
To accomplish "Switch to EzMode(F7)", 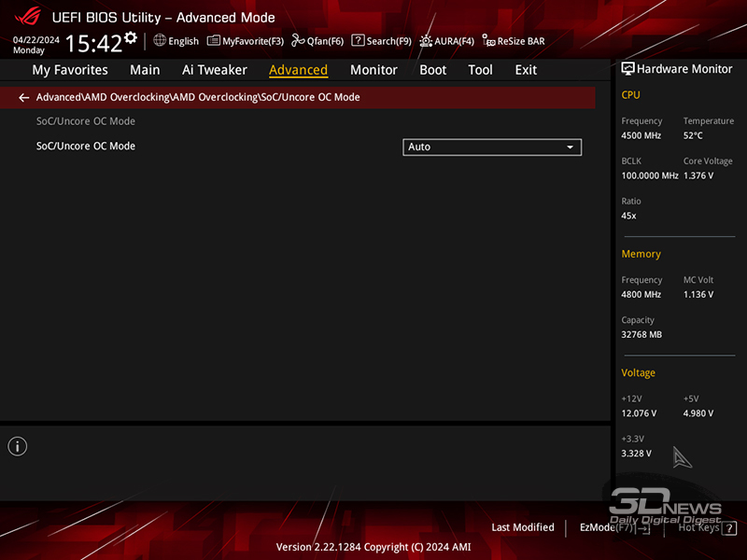I will click(x=614, y=527).
